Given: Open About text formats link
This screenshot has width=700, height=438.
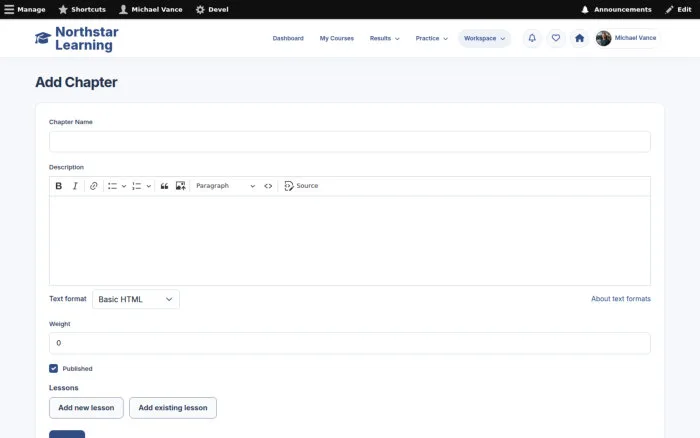Looking at the screenshot, I should coord(621,299).
